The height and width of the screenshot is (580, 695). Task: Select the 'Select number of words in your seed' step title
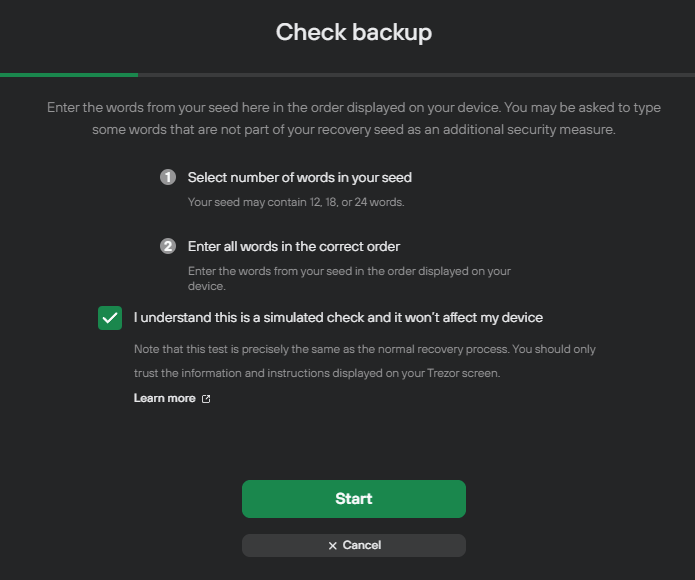300,178
